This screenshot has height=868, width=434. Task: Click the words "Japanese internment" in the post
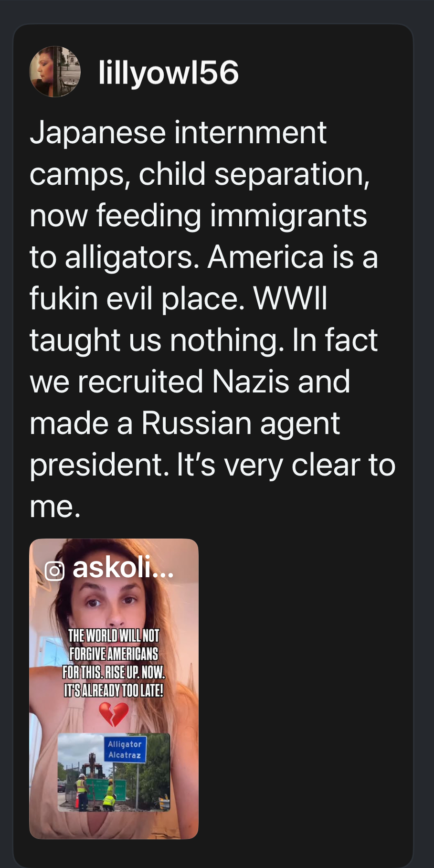178,132
